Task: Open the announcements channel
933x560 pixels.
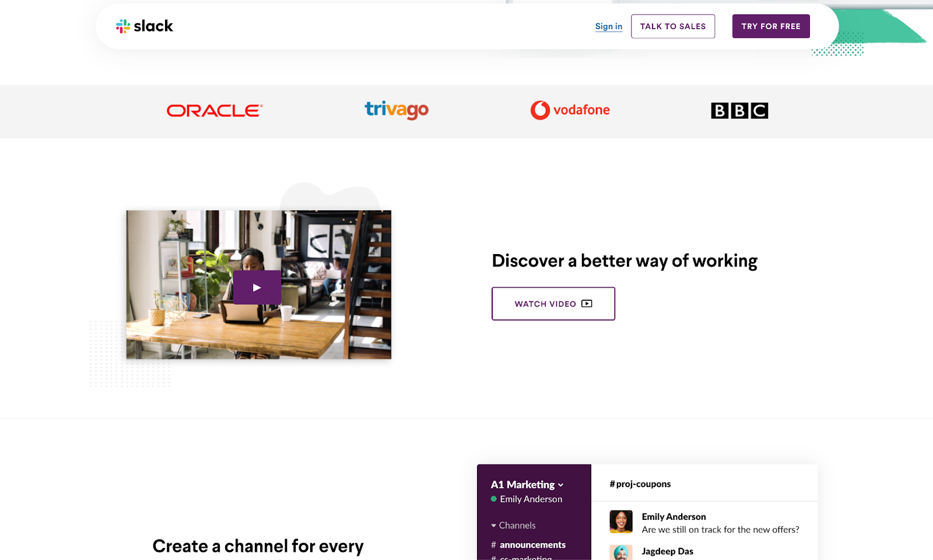Action: coord(528,545)
